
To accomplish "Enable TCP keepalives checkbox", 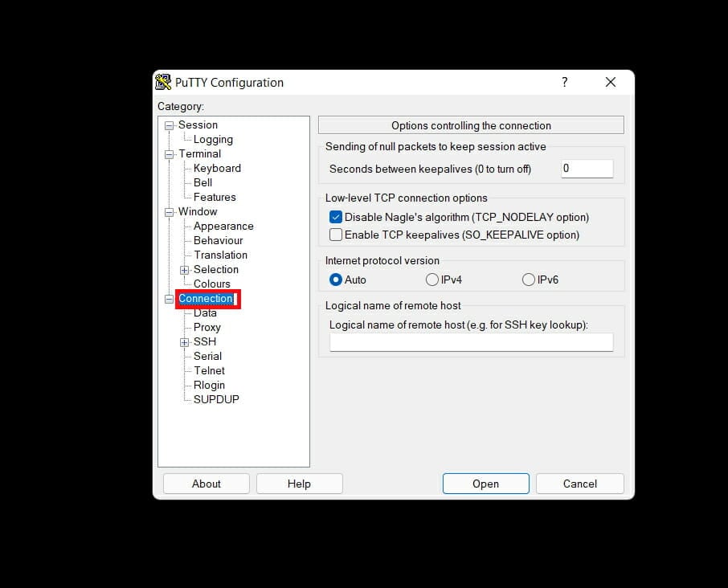I will (336, 235).
